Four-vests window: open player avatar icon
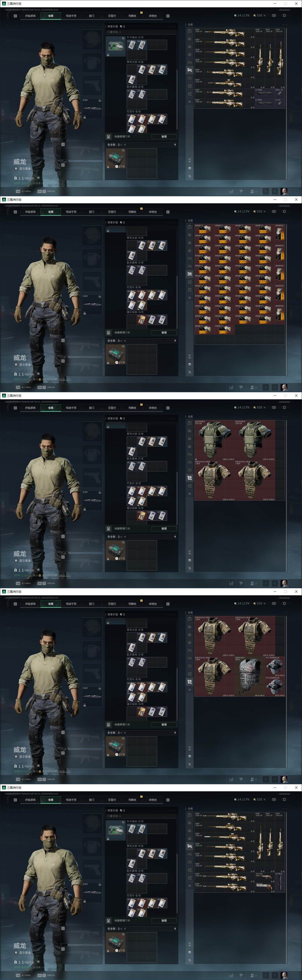 pos(284,583)
